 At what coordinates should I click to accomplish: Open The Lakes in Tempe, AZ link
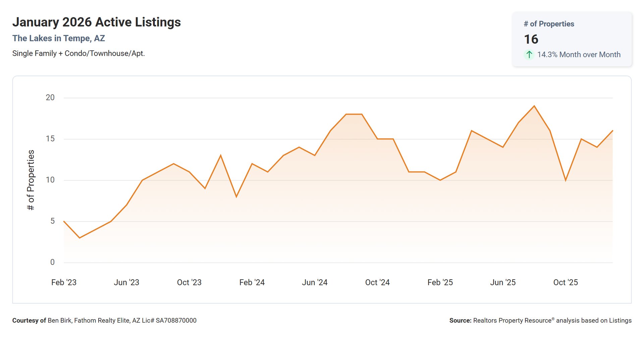[x=59, y=38]
